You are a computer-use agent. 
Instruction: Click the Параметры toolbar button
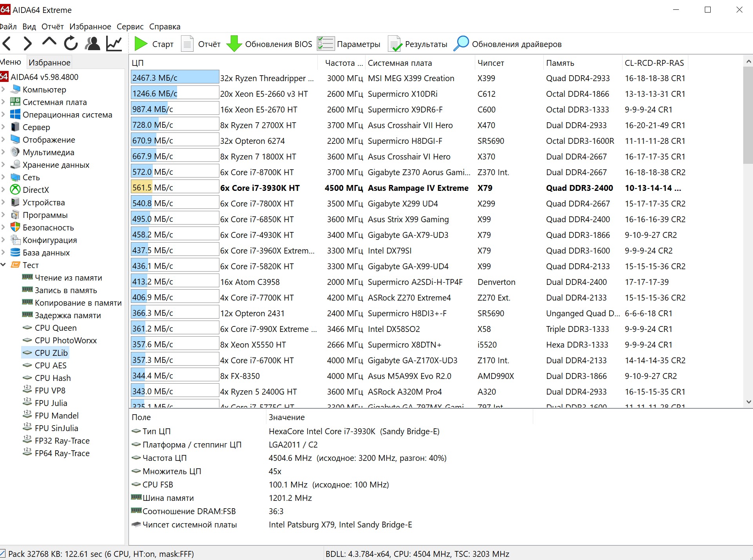point(349,44)
